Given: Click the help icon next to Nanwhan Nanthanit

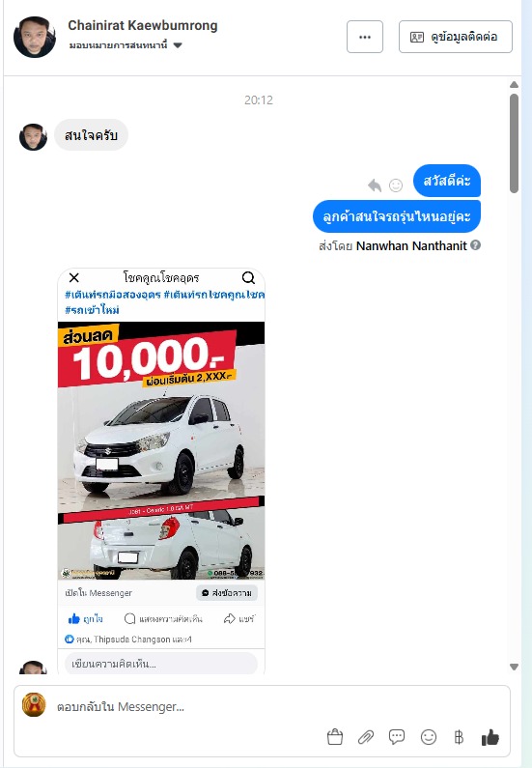Looking at the screenshot, I should [475, 245].
